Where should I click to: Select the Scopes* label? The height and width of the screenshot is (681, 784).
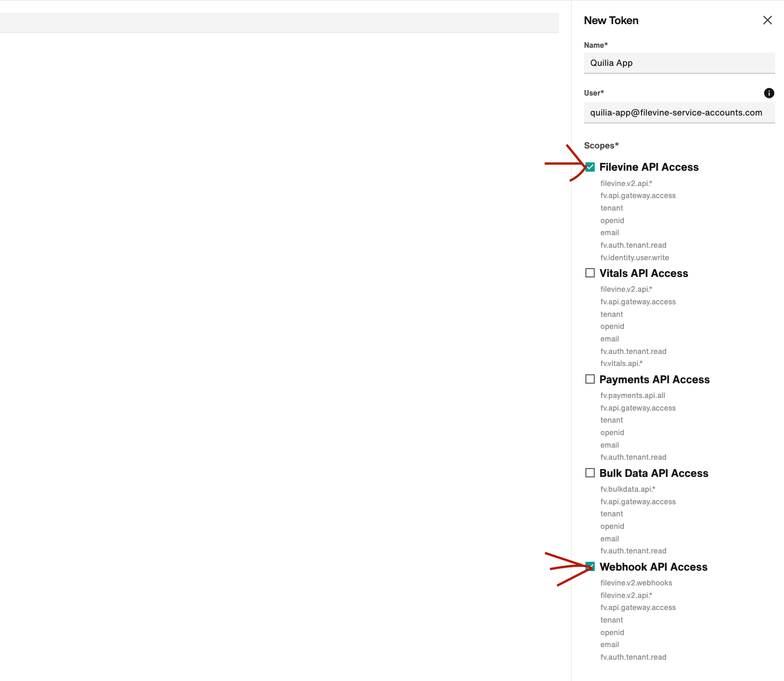click(601, 146)
